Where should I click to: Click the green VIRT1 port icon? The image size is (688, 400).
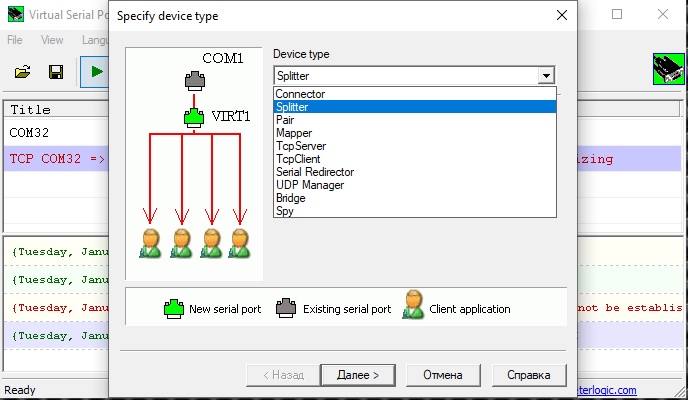pyautogui.click(x=194, y=117)
